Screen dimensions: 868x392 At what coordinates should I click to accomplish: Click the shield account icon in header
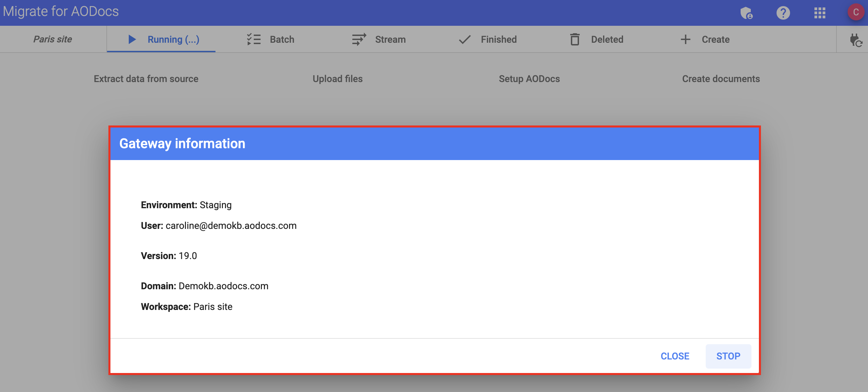(746, 13)
